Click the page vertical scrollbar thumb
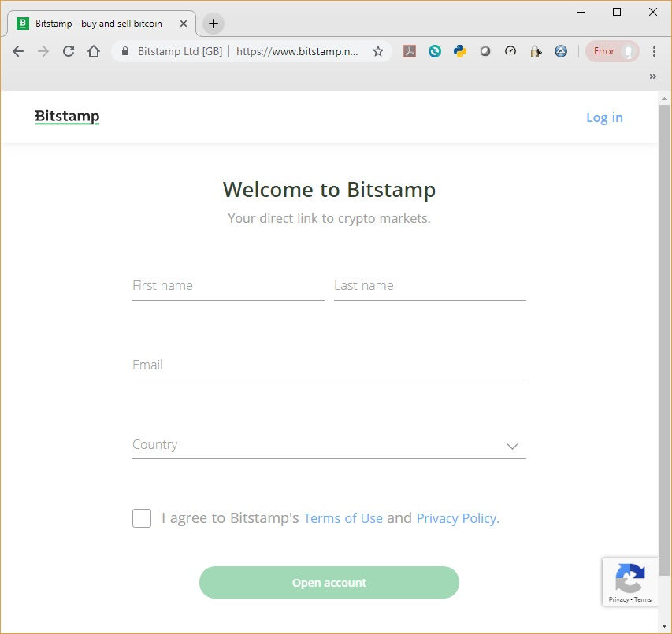Image resolution: width=672 pixels, height=634 pixels. coord(664,340)
